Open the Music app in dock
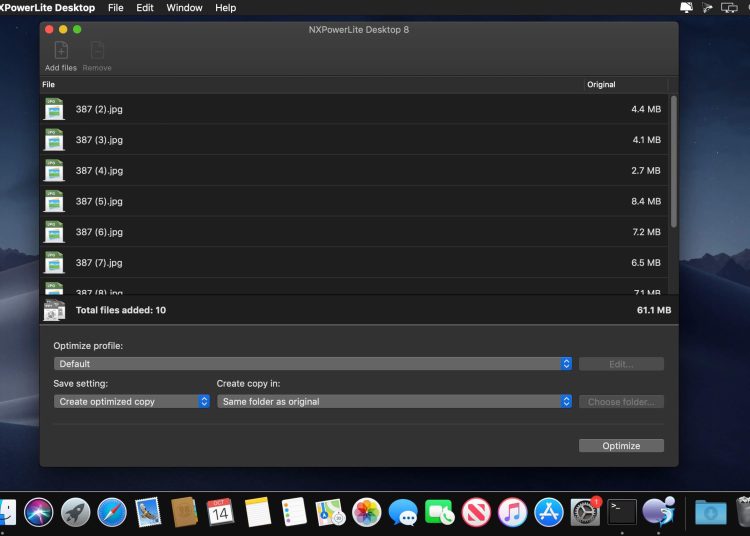Image resolution: width=750 pixels, height=536 pixels. 512,513
